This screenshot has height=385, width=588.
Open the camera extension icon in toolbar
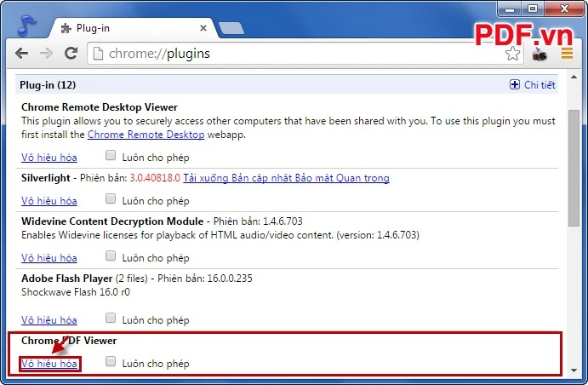pos(539,55)
